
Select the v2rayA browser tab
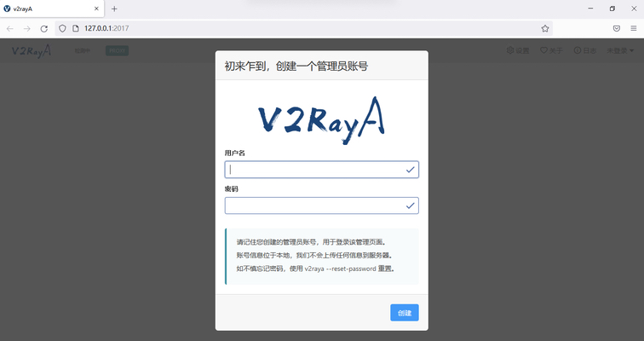pos(52,9)
